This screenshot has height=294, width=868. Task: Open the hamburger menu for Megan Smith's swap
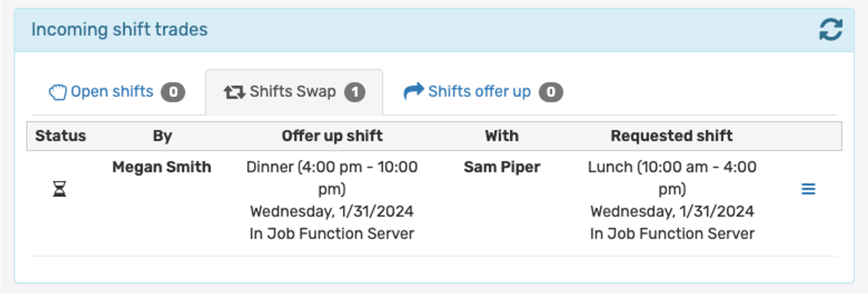point(808,190)
